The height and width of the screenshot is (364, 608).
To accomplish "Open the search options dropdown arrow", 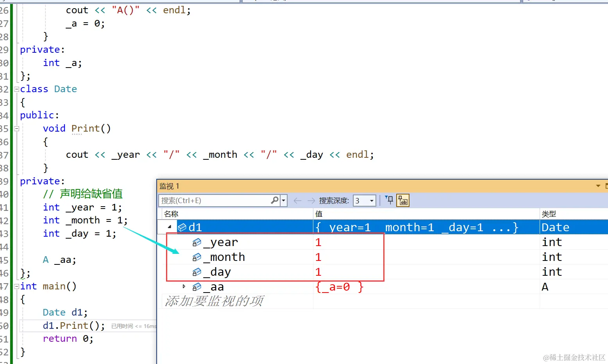I will (x=284, y=200).
